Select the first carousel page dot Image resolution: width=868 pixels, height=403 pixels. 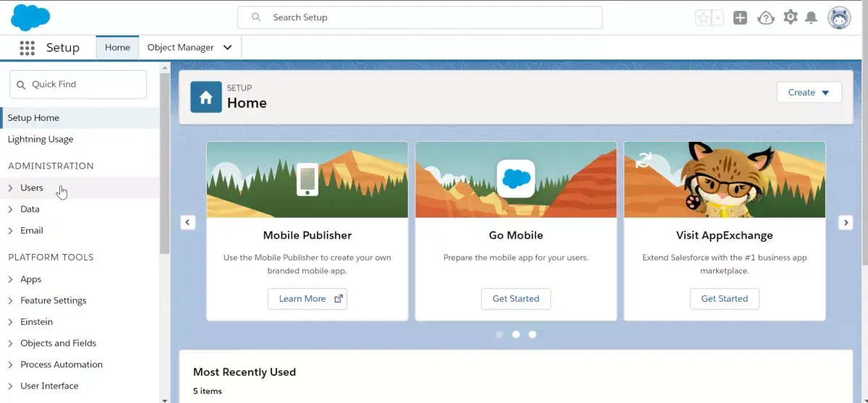coord(499,334)
